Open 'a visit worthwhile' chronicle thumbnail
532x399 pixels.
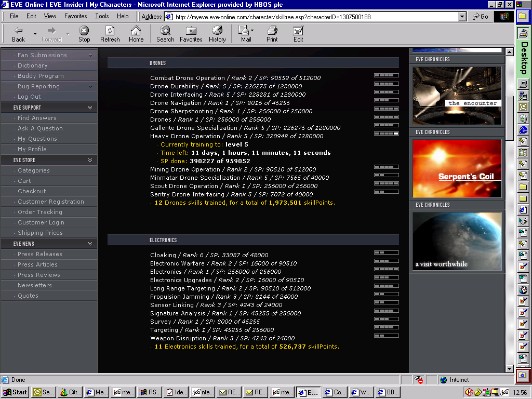click(457, 242)
